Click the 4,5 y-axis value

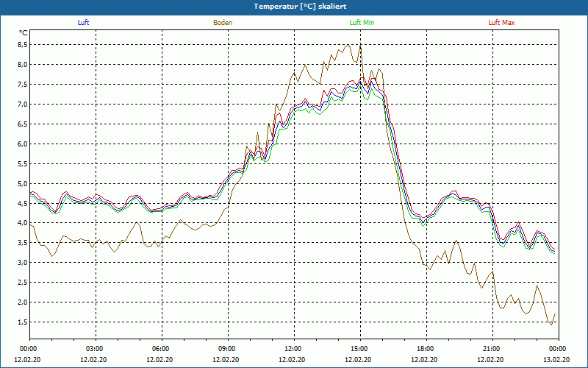coord(23,204)
